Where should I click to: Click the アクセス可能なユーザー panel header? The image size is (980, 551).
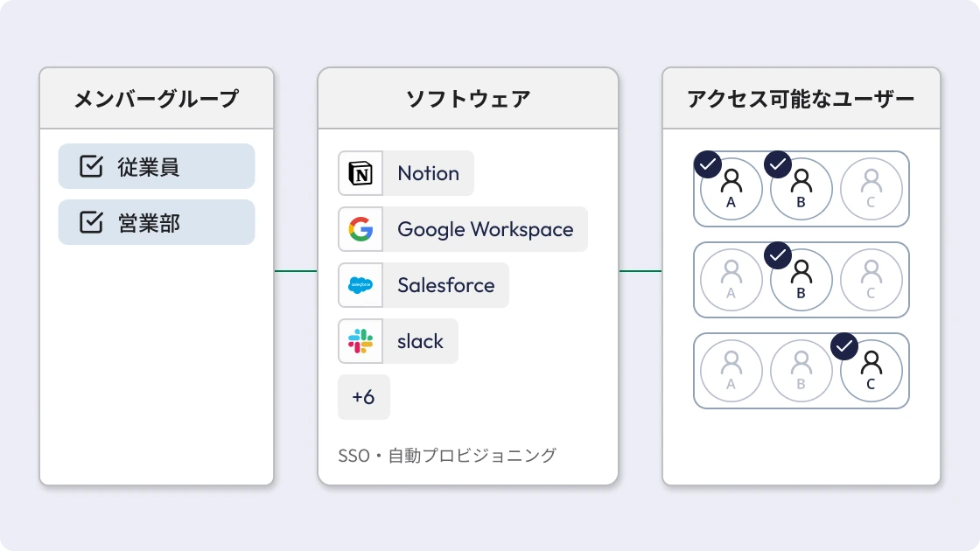click(801, 99)
